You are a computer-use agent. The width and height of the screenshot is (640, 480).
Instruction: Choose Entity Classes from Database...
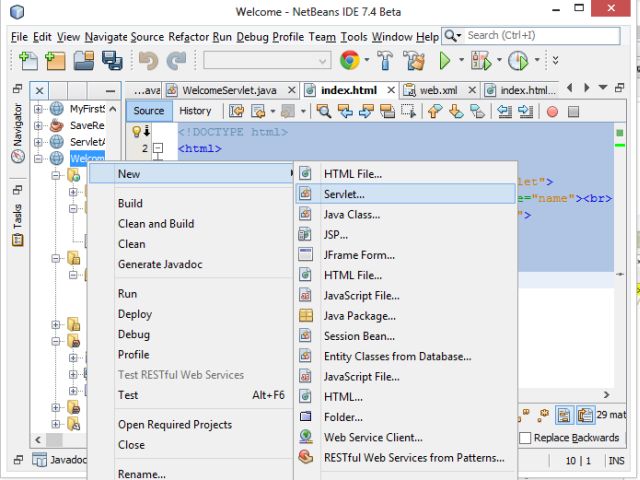coord(406,356)
